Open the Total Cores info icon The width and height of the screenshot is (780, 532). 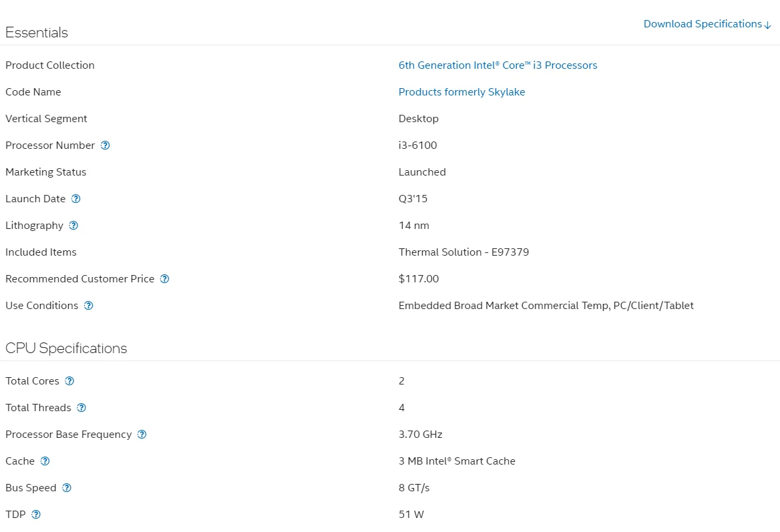coord(69,381)
